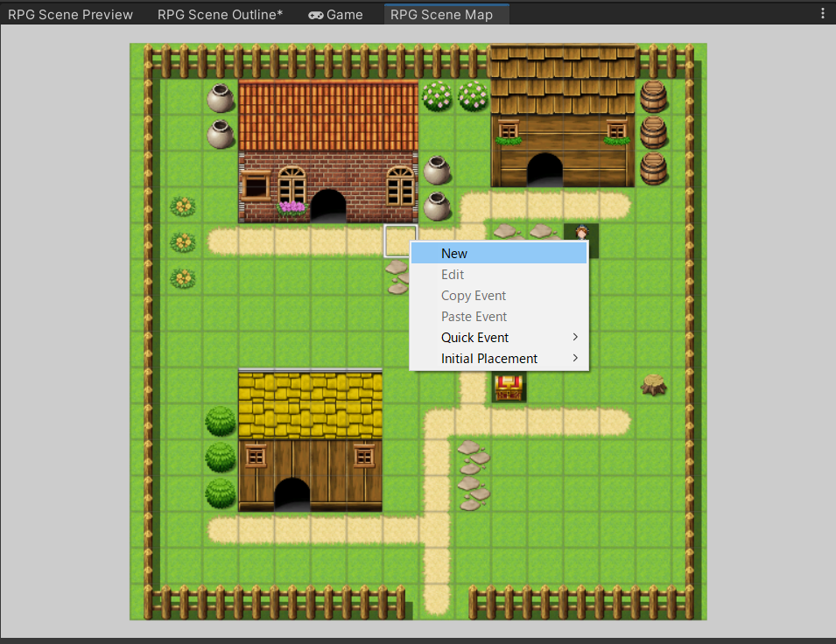
Task: Click Edit in the context menu
Action: [499, 275]
